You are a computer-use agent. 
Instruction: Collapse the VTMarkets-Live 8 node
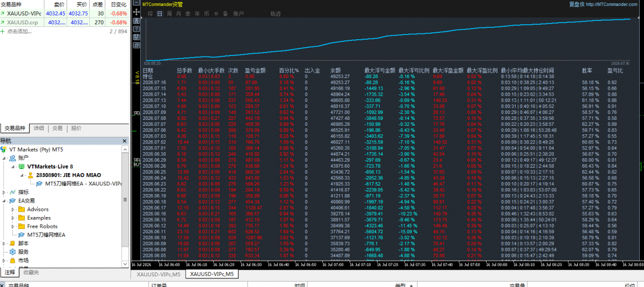click(12, 167)
